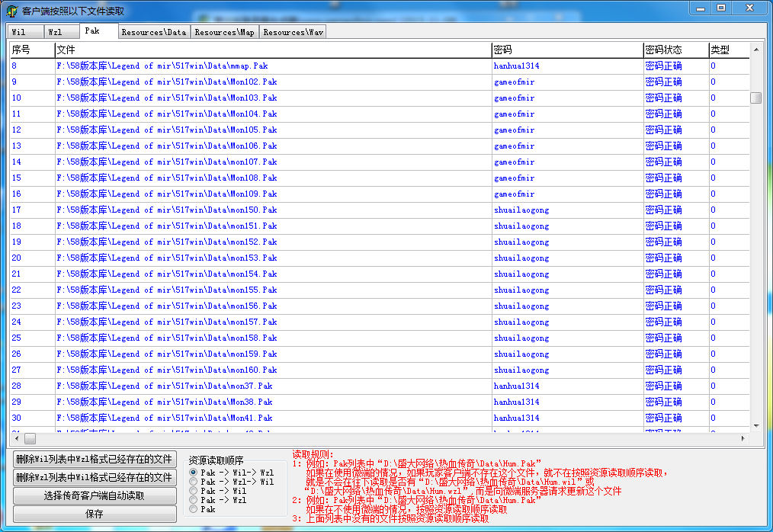
Task: Click horizontal scrollbar left arrow
Action: tap(16, 439)
